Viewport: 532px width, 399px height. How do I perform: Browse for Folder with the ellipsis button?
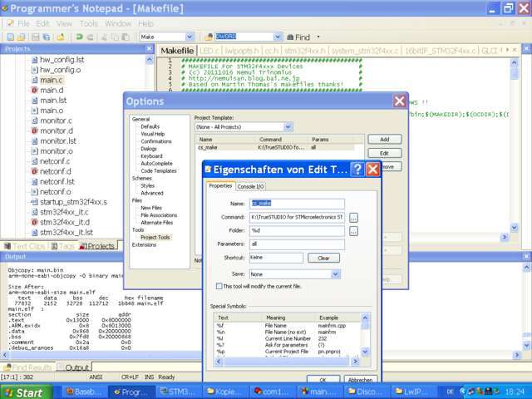tap(353, 231)
